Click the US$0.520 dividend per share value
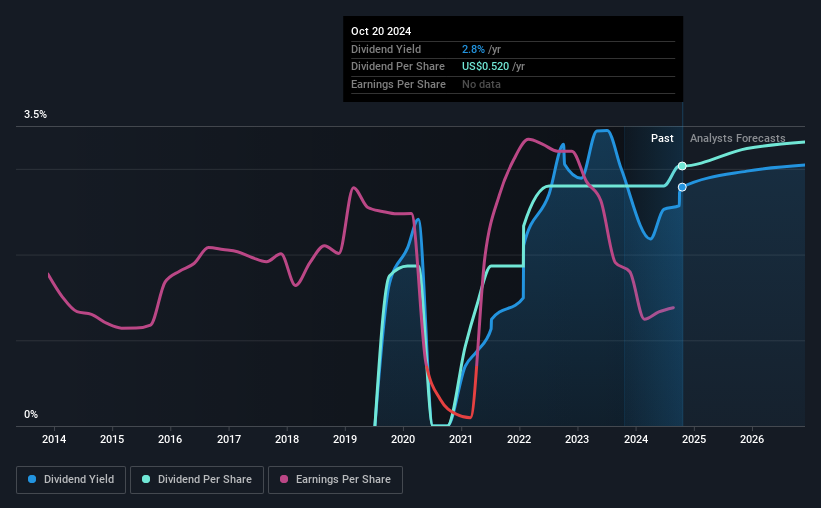821x508 pixels. (x=485, y=67)
